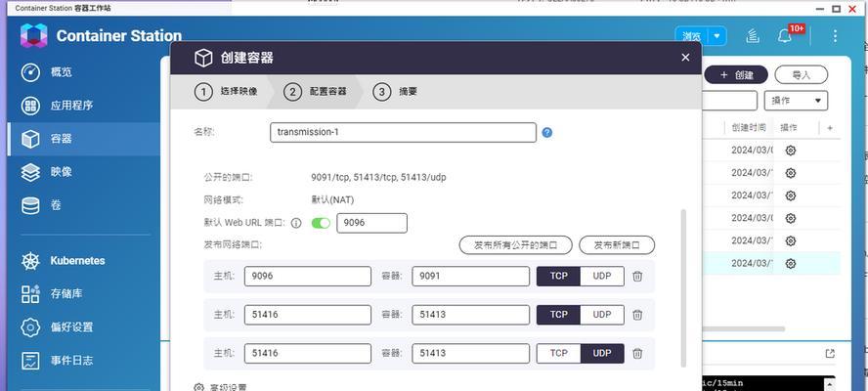Open settings gear for second container row

click(791, 173)
